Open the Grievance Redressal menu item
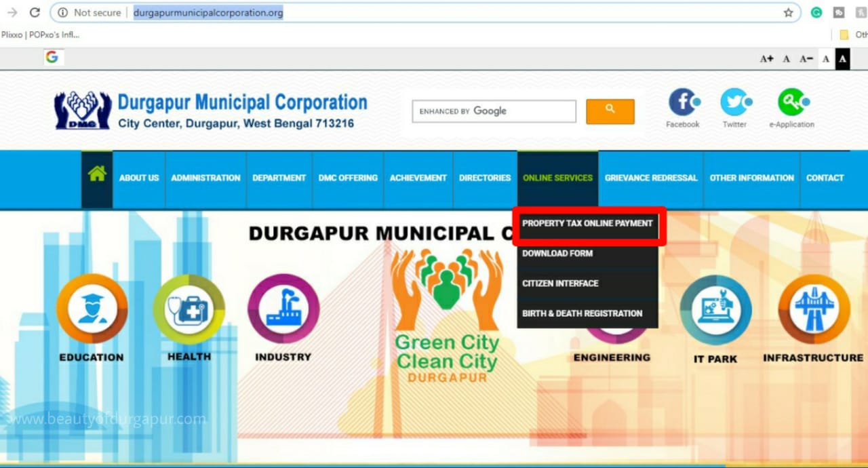 click(650, 177)
